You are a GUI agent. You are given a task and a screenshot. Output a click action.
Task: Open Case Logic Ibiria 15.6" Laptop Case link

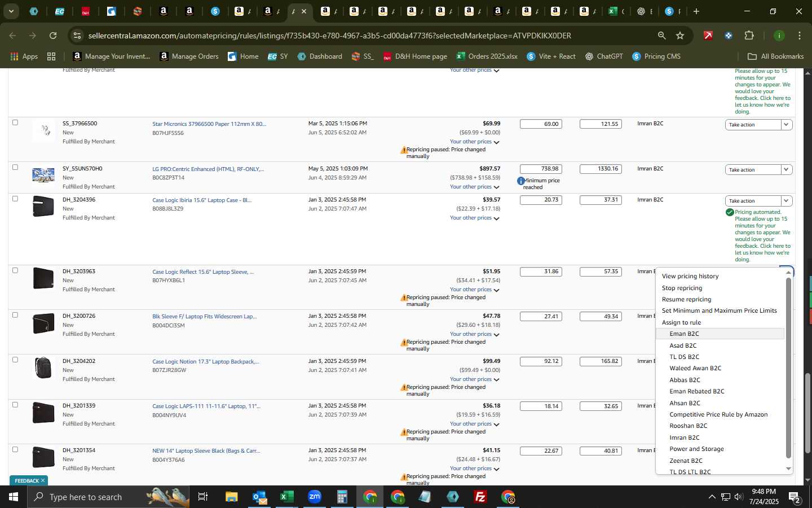click(x=202, y=200)
